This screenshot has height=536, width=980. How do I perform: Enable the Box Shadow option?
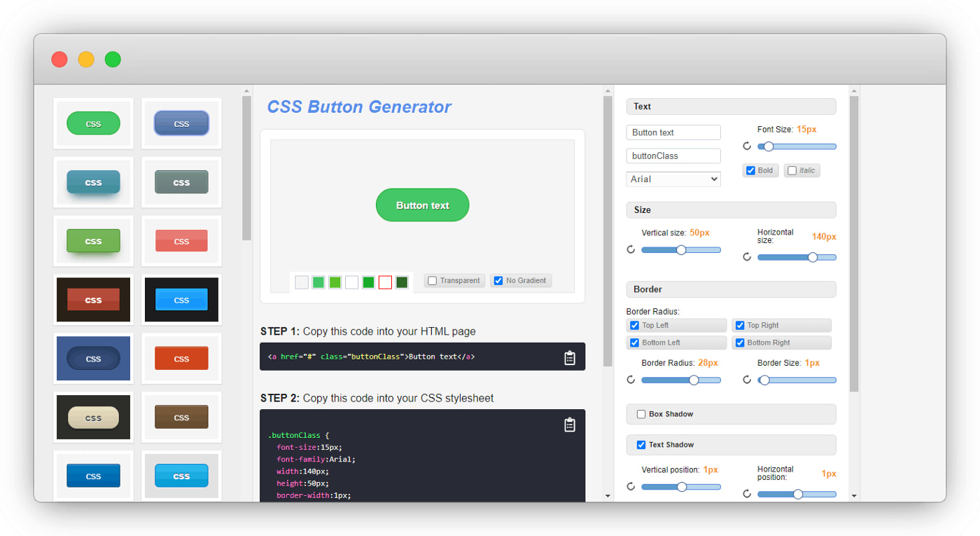pos(640,414)
